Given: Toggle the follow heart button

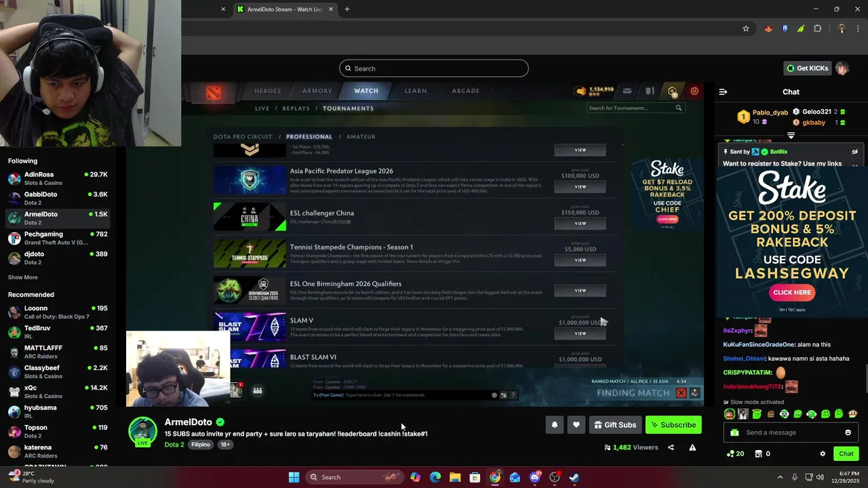Looking at the screenshot, I should pyautogui.click(x=576, y=425).
